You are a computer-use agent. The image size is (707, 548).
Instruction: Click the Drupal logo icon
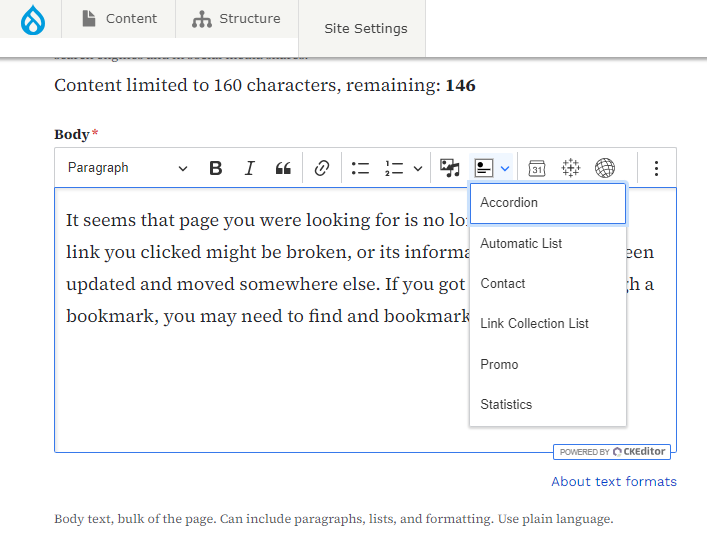pyautogui.click(x=33, y=19)
